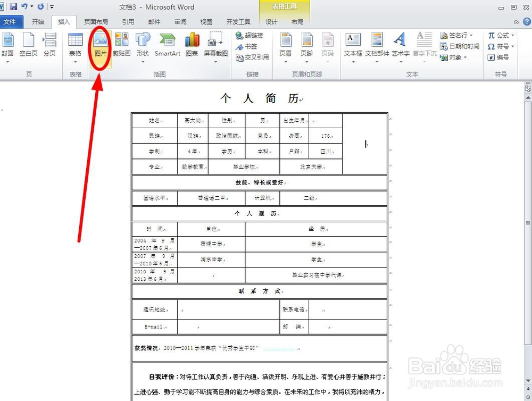Open the Table Tools 设计 tab
This screenshot has height=401, width=532.
click(x=270, y=22)
